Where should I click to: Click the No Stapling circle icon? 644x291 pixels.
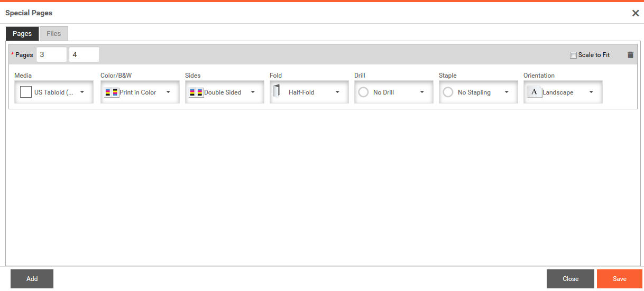(x=448, y=92)
